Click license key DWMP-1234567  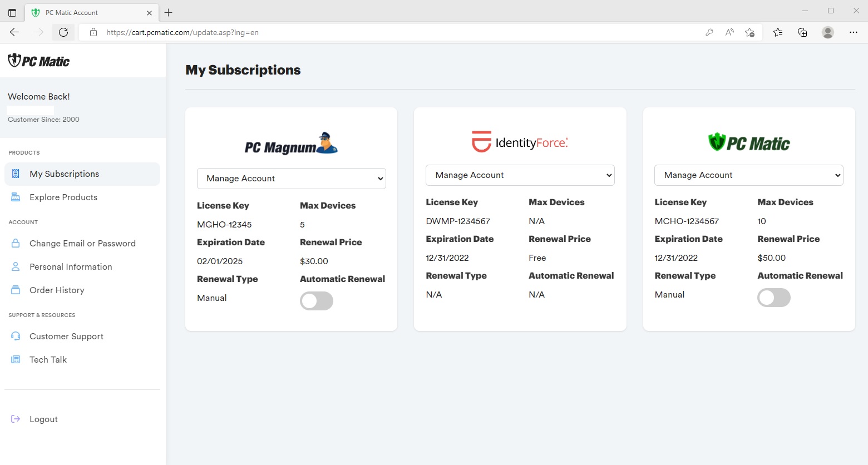pos(458,221)
